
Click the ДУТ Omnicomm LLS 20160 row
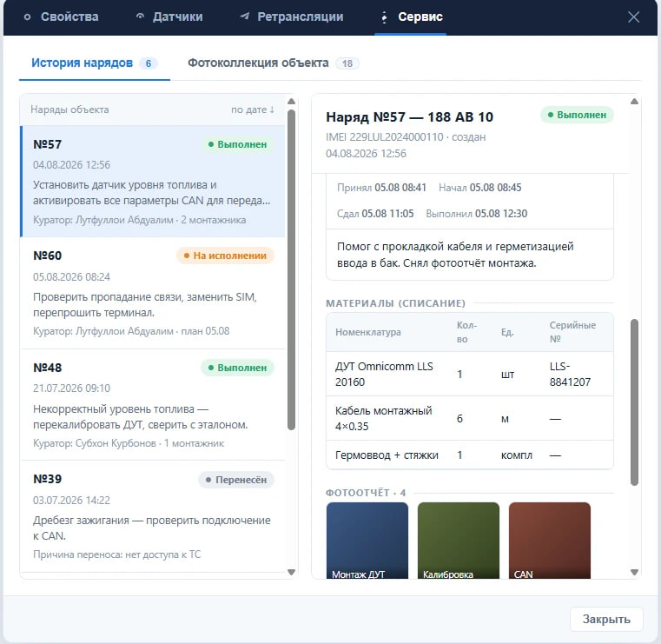(470, 374)
